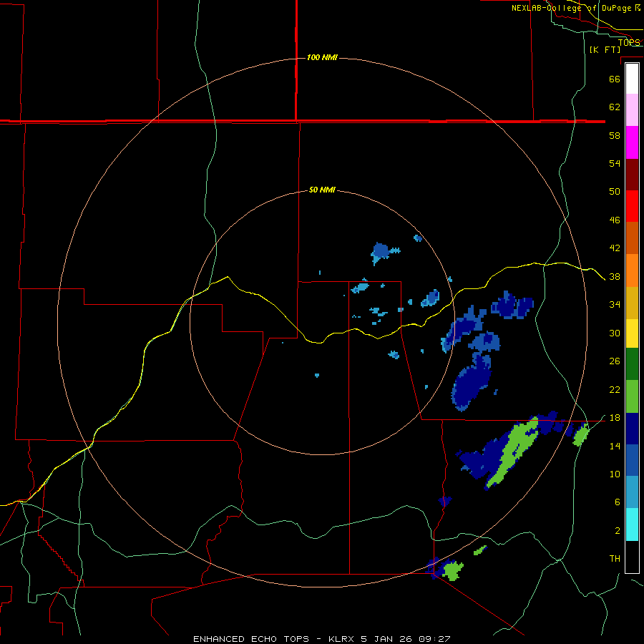Click the legend value 18
644x644 pixels.
615,418
